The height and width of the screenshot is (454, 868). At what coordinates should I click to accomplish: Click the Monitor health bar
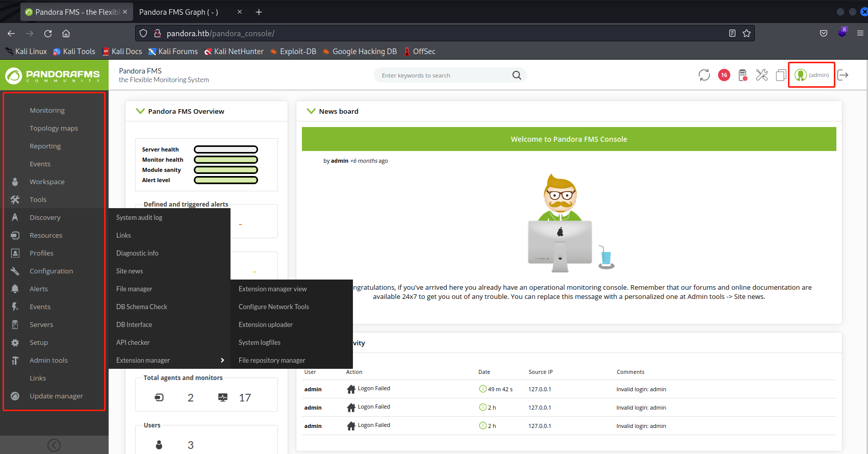[x=226, y=160]
